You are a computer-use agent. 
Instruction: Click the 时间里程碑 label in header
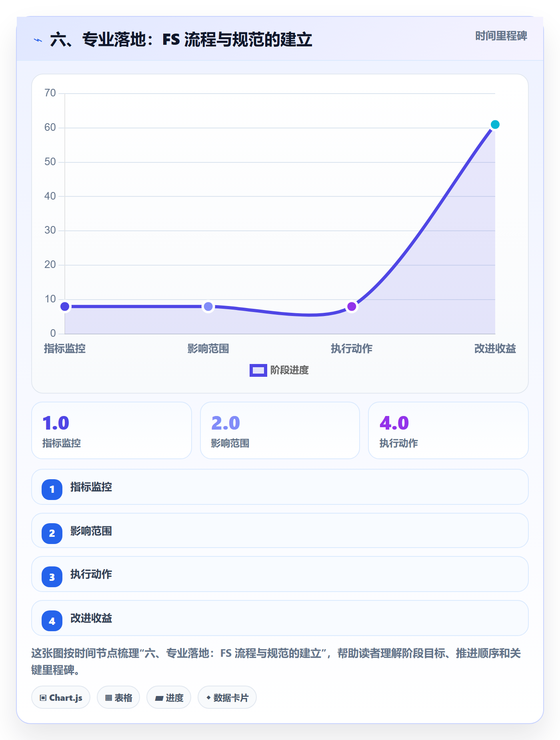point(501,36)
